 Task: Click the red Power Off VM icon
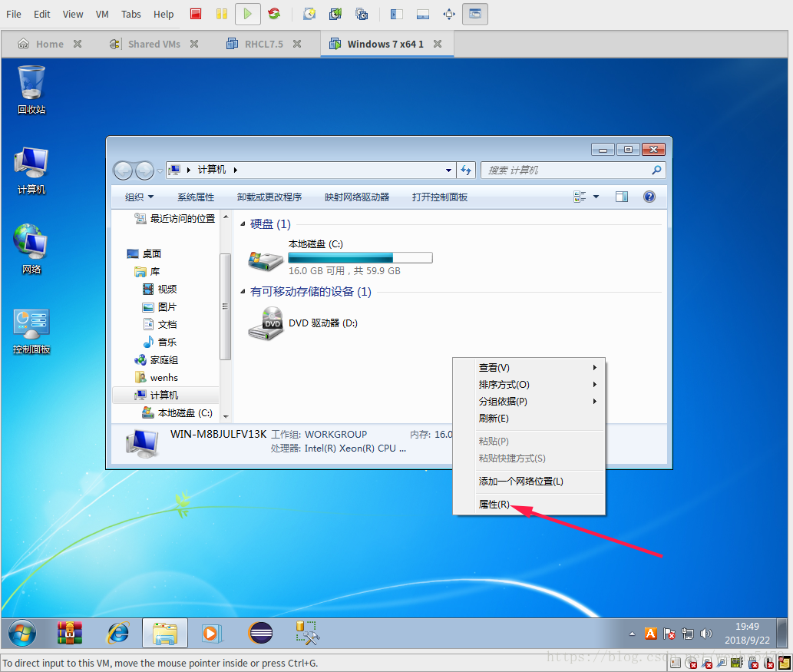tap(196, 14)
